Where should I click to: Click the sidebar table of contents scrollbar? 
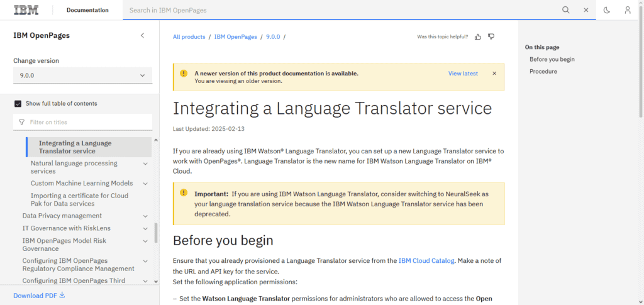[x=156, y=233]
